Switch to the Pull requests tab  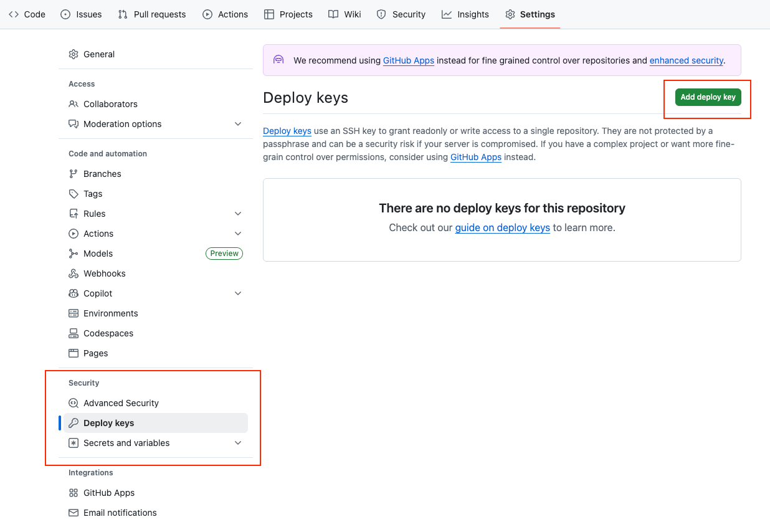point(152,14)
